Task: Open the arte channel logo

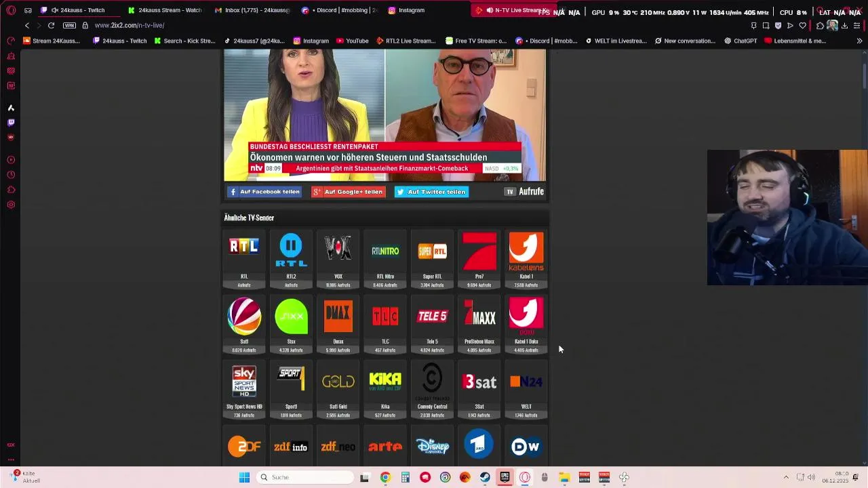Action: tap(385, 447)
